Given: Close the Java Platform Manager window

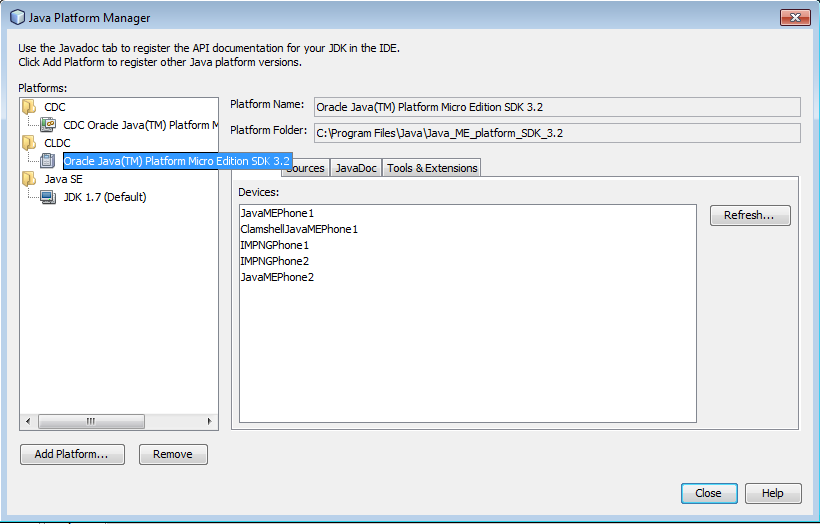Looking at the screenshot, I should (x=795, y=17).
